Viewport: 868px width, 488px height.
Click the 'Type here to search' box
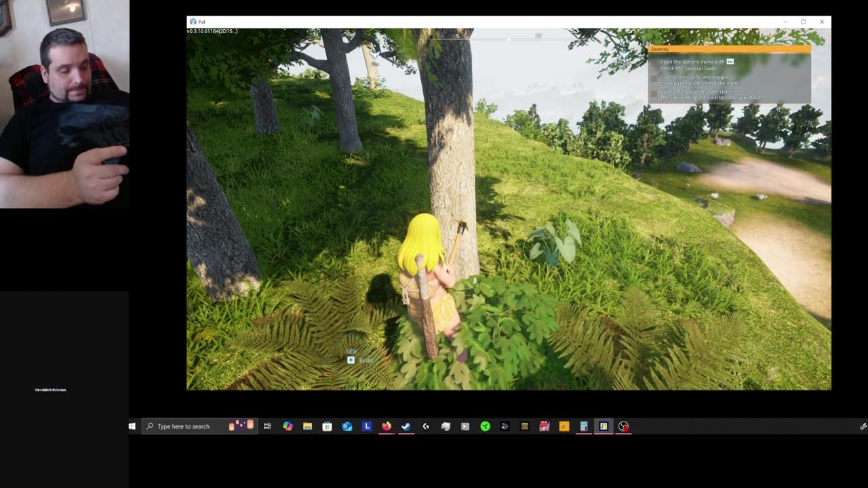[x=199, y=426]
